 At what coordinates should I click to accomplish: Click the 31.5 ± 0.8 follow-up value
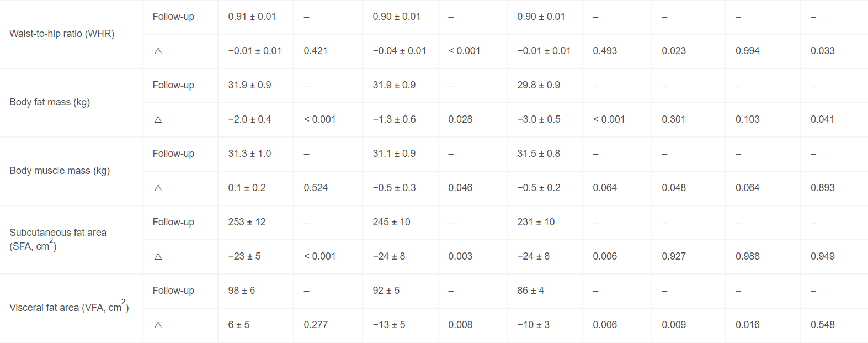tap(539, 154)
